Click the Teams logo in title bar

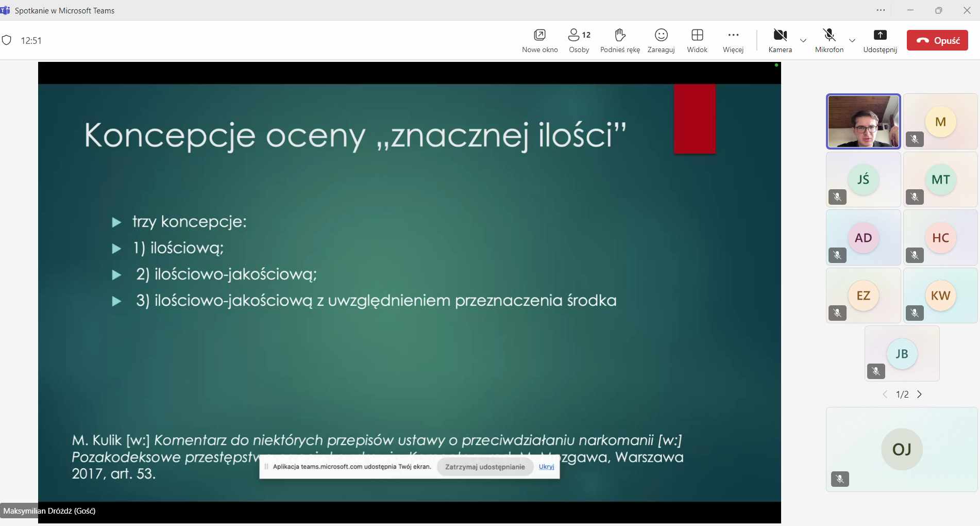coord(5,10)
